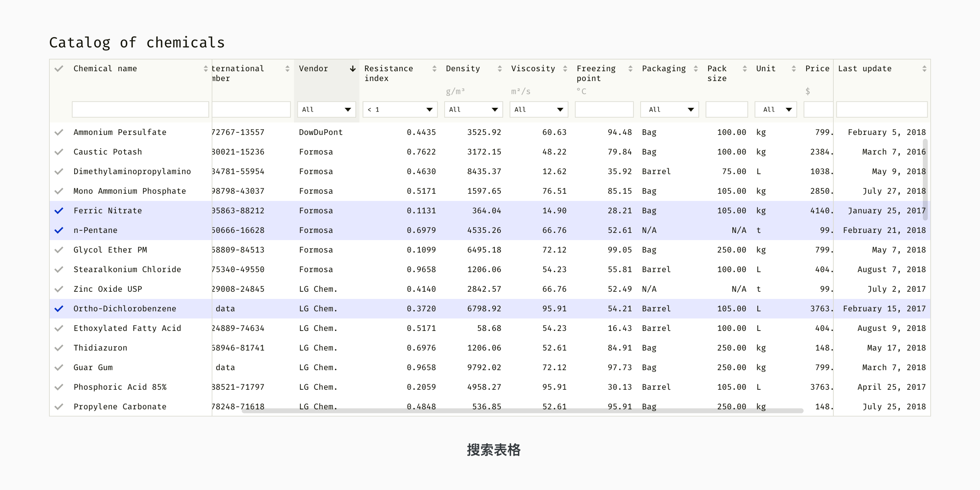Open the Vendor filter dropdown

point(326,110)
